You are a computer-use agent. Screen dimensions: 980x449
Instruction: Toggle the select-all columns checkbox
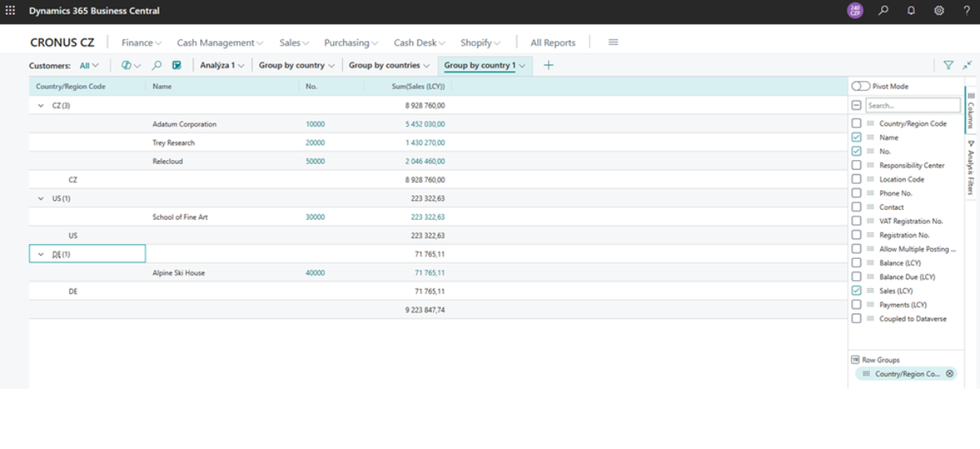click(856, 105)
